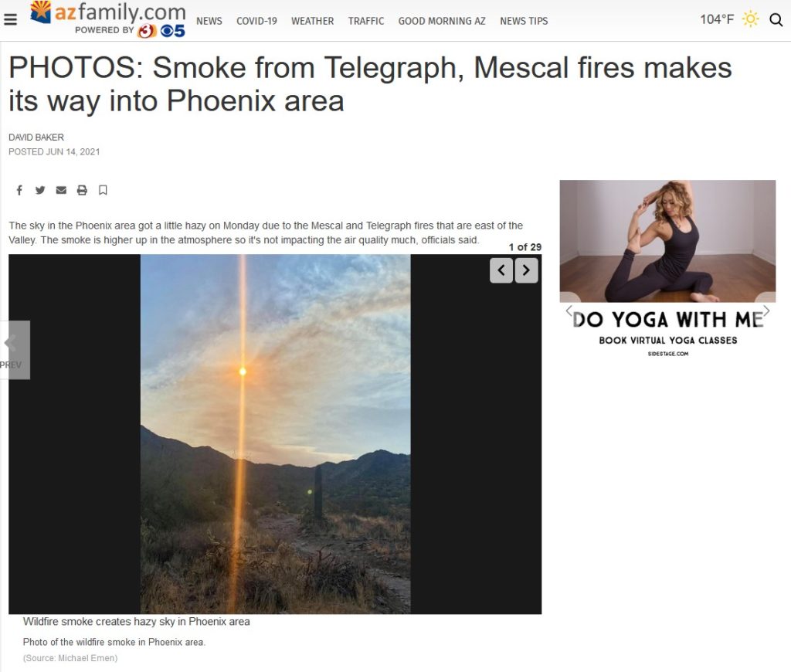Go to previous gallery photo arrow

[x=501, y=270]
